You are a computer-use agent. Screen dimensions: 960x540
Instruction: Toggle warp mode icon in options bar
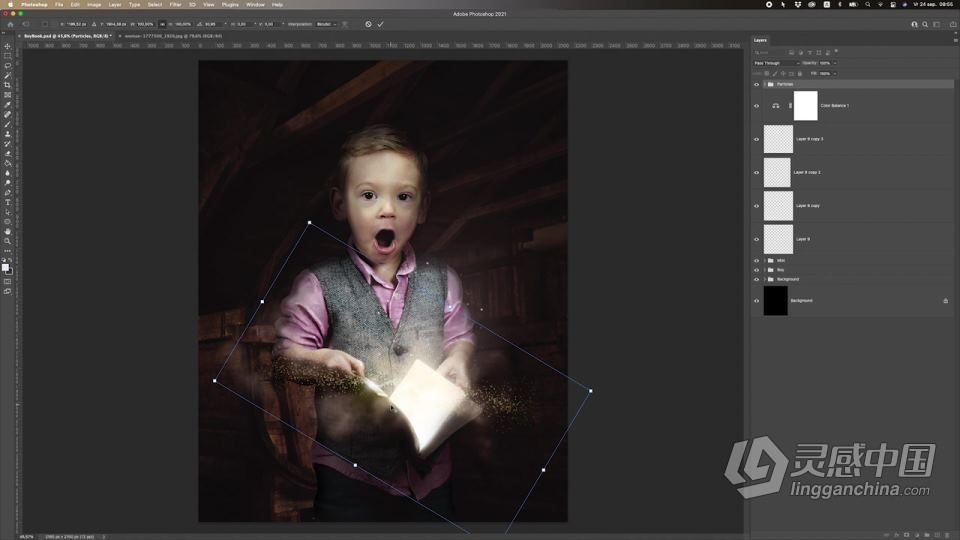[x=345, y=24]
